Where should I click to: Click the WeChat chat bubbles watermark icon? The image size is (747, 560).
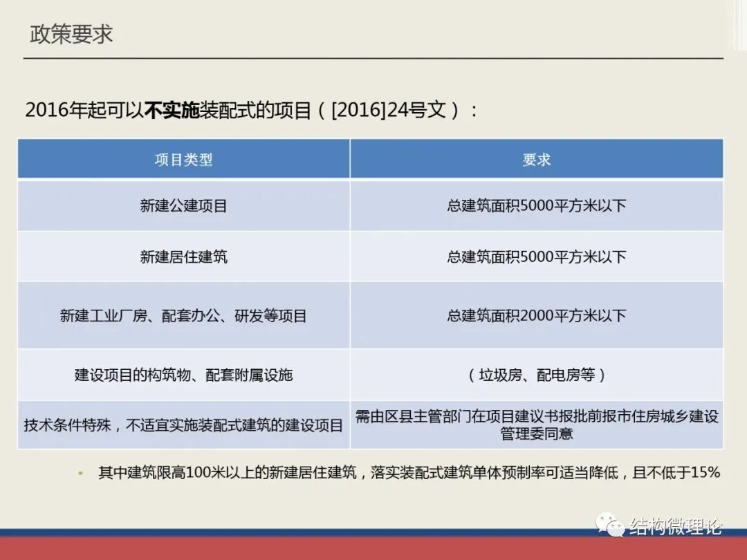(x=611, y=527)
